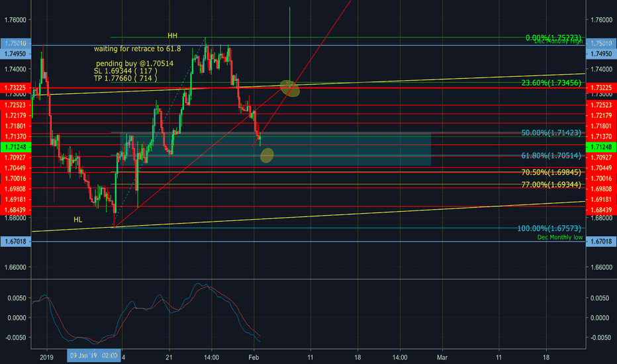The width and height of the screenshot is (617, 364).
Task: Click the blue 1.75010 price tag on left axis
Action: pos(15,43)
